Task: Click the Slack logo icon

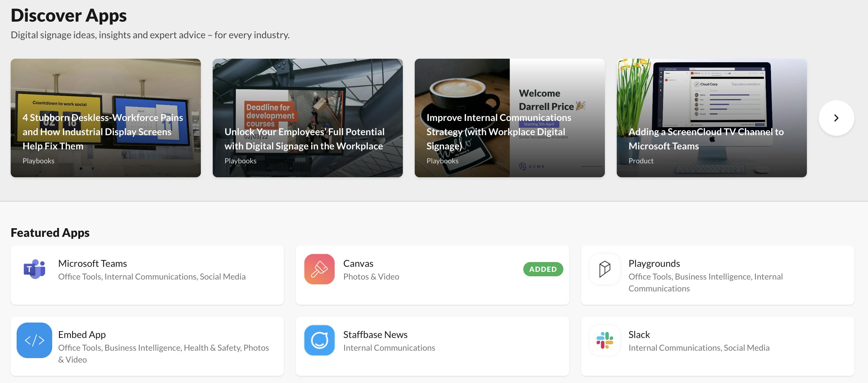Action: tap(605, 340)
